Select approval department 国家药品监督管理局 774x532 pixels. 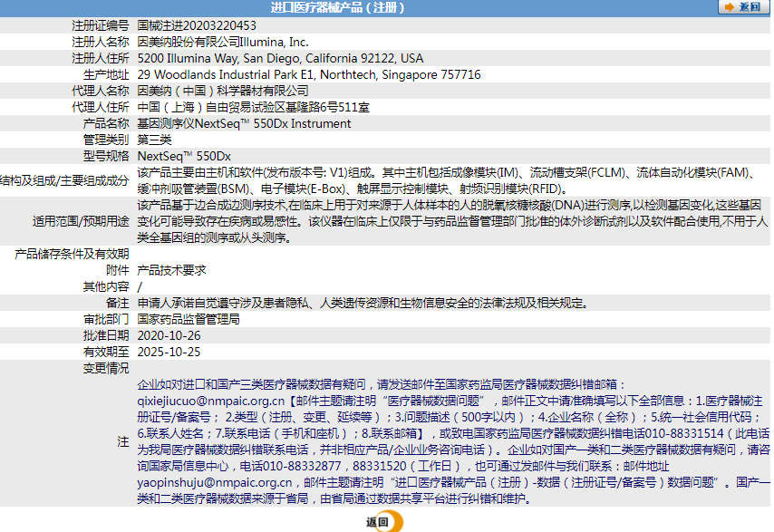[x=189, y=319]
